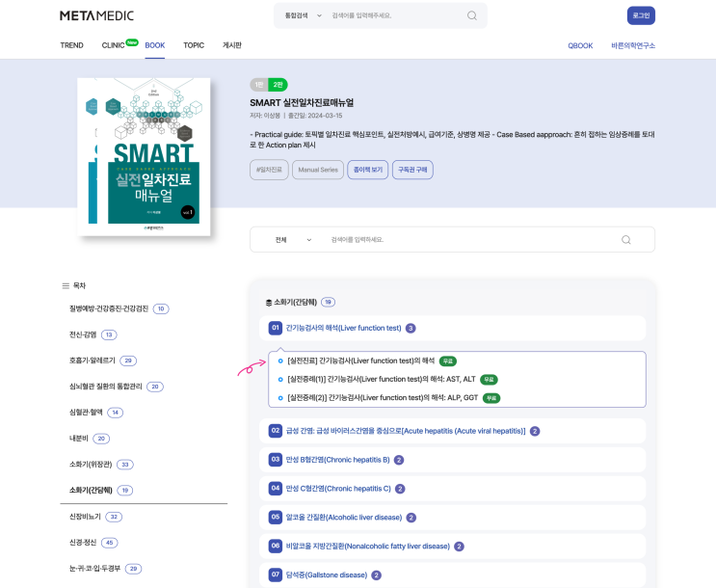Expand chapter 04 만성 C형간염
This screenshot has height=588, width=716.
click(x=452, y=489)
